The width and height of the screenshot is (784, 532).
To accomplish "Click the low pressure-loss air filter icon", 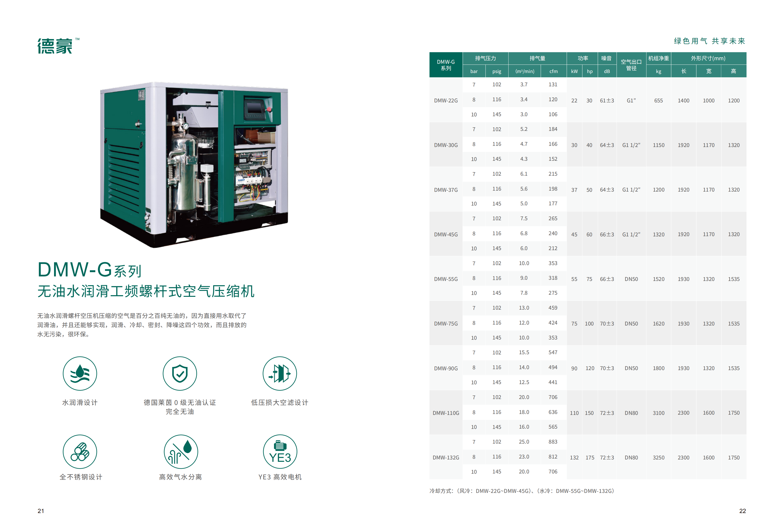I will tap(280, 373).
